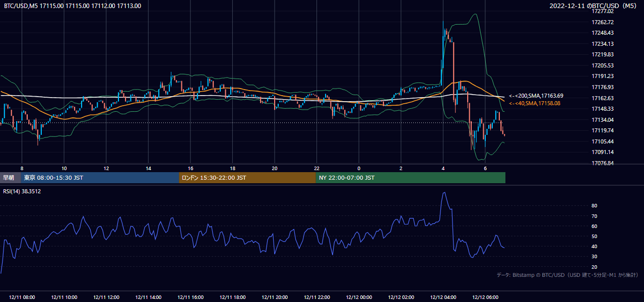This screenshot has width=644, height=302.
Task: Click hour tick 8 under price chart
Action: click(x=22, y=168)
